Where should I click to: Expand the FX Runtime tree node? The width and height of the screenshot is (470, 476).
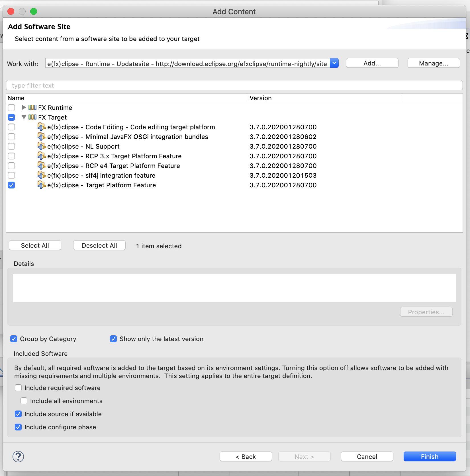pos(24,108)
